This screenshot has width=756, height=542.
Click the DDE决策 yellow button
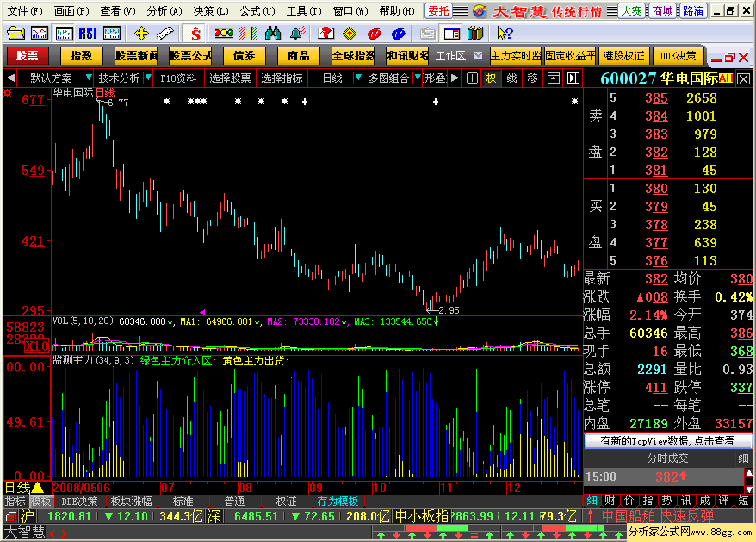pyautogui.click(x=678, y=56)
